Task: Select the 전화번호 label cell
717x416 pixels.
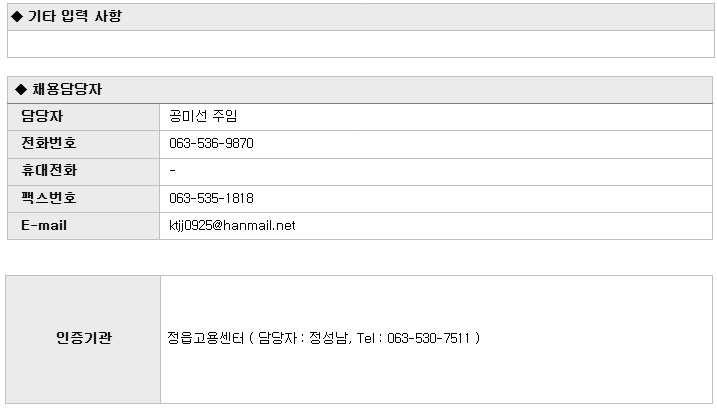Action: tap(83, 144)
